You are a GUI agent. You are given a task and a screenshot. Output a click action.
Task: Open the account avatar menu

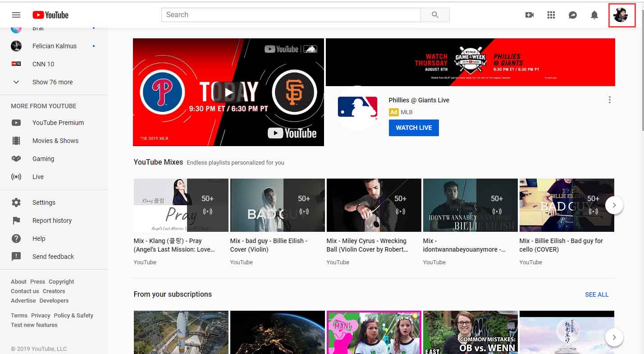click(x=621, y=15)
